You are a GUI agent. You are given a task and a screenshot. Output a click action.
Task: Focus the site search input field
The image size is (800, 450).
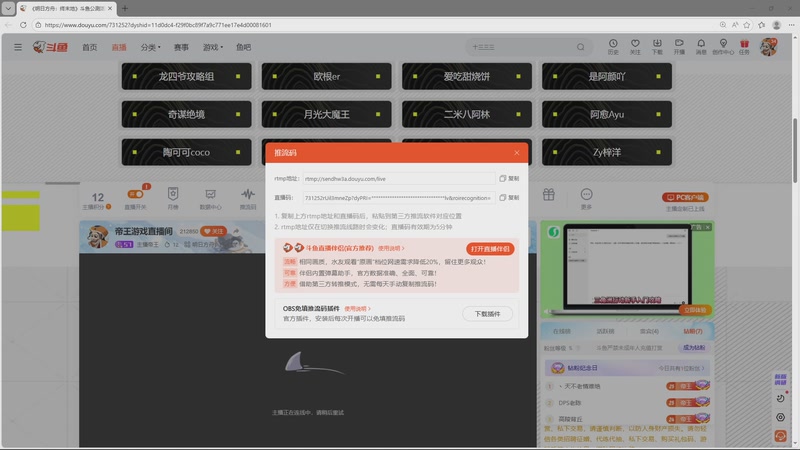click(520, 47)
